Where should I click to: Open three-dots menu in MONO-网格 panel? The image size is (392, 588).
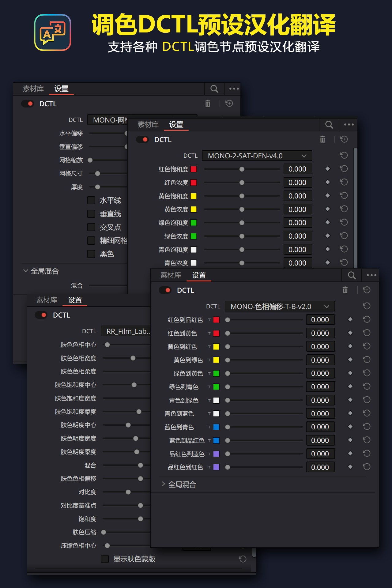tap(234, 89)
